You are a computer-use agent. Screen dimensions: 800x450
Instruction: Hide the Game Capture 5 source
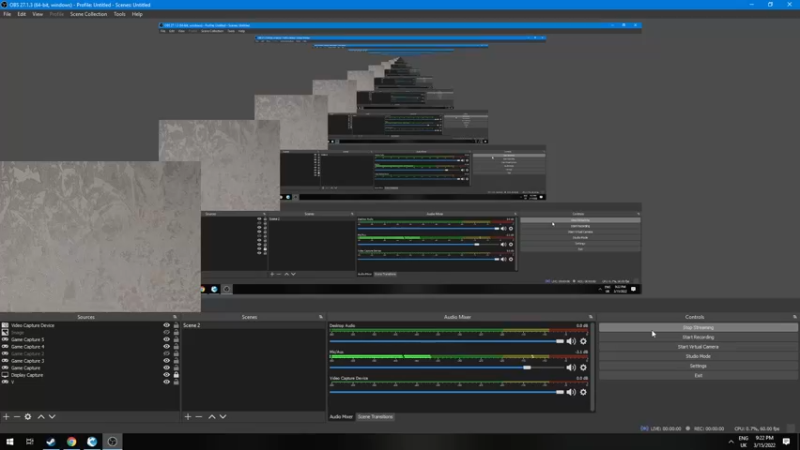pos(166,340)
